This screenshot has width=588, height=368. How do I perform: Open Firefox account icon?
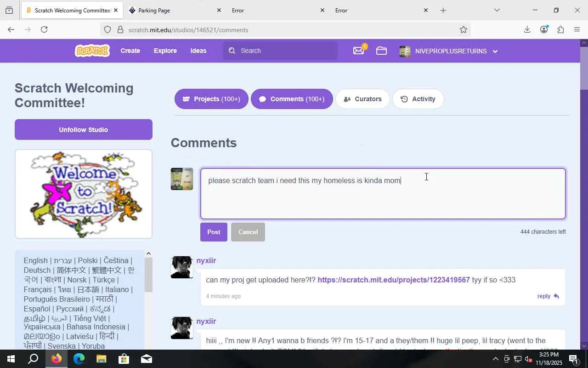pyautogui.click(x=544, y=29)
